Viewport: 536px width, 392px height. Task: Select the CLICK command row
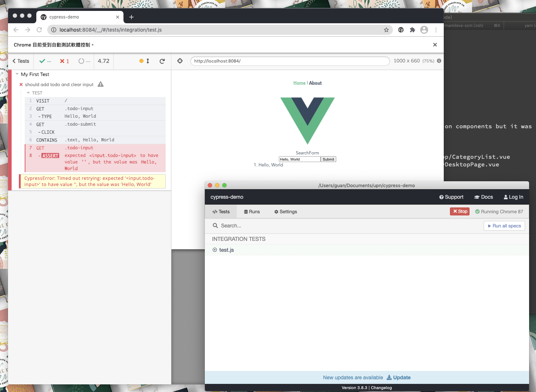[x=95, y=132]
